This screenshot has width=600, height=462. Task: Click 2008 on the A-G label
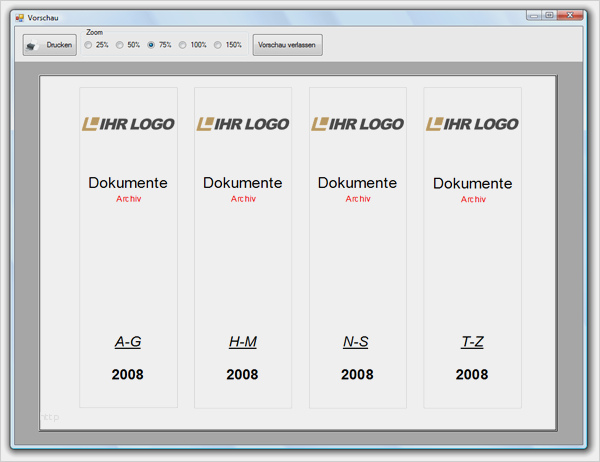click(127, 374)
